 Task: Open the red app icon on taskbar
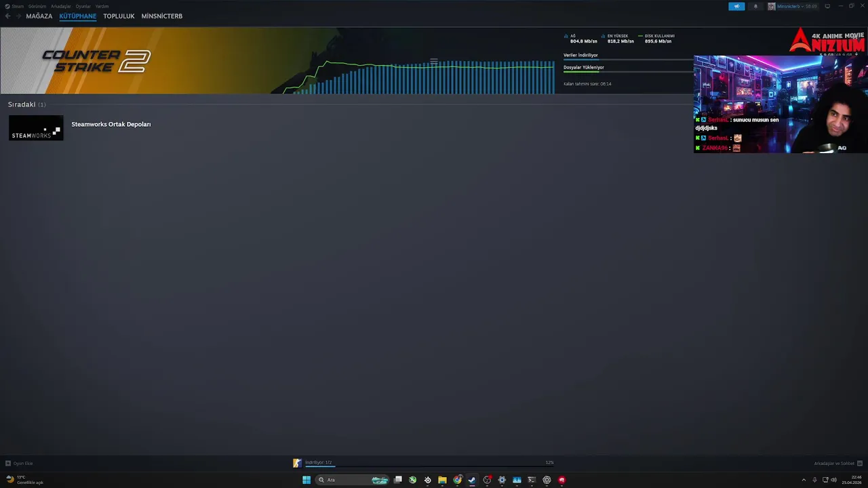[x=561, y=480]
